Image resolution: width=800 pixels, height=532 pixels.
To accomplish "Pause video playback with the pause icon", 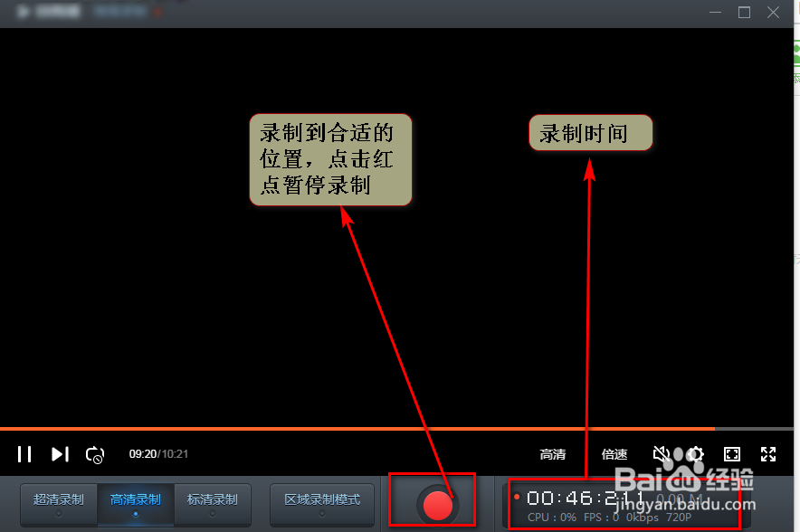I will tap(24, 454).
